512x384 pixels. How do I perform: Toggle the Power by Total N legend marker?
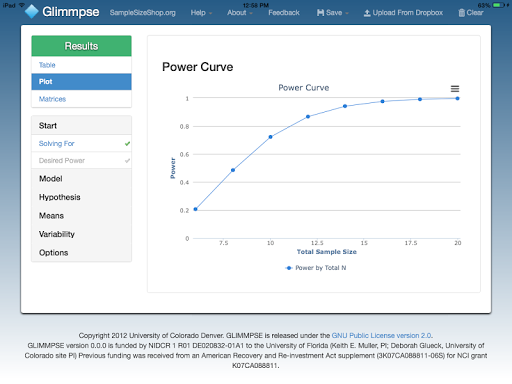(289, 268)
